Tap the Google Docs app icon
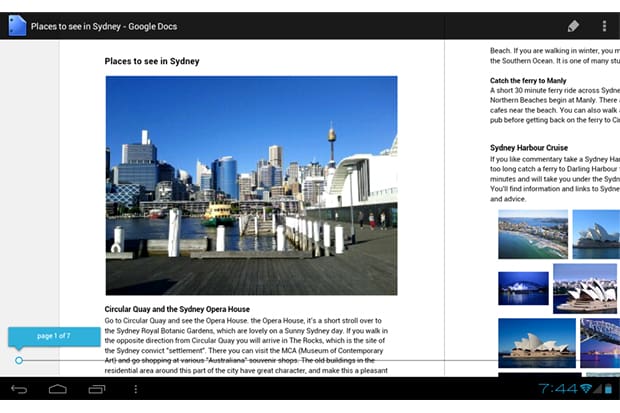The width and height of the screenshot is (620, 413). 17,26
